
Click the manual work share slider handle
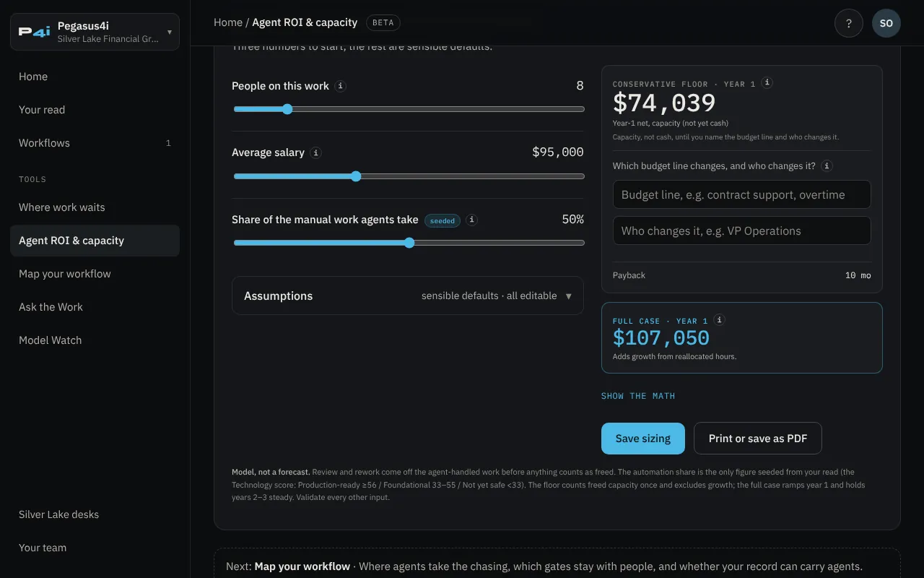point(409,243)
